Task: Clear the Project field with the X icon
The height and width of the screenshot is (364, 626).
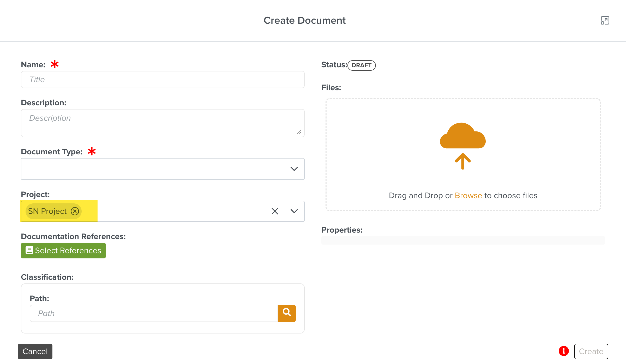Action: [275, 211]
